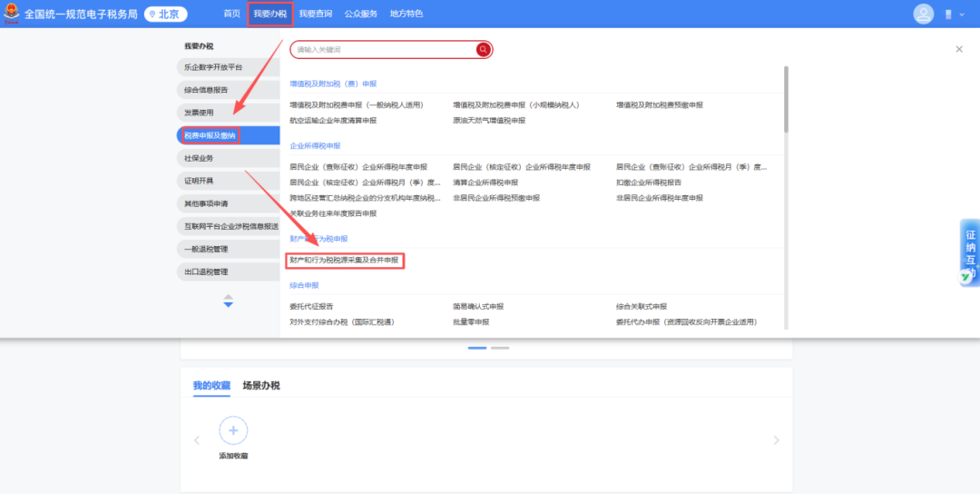Click the keyword search input field
This screenshot has width=980, height=494.
point(385,49)
